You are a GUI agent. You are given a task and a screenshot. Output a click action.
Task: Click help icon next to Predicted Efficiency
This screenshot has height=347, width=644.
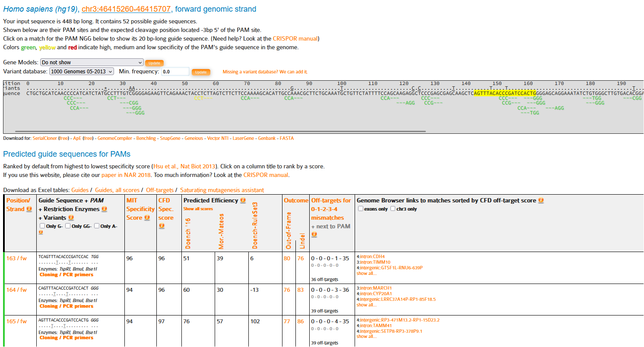tap(243, 200)
